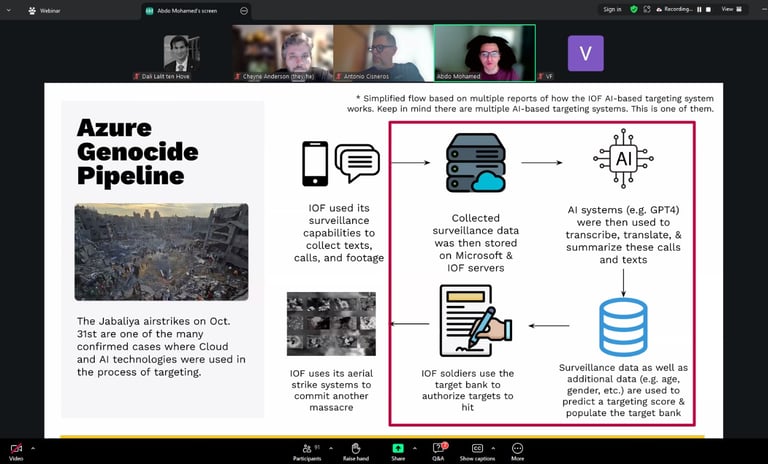Click the blue database icon on the slide
The image size is (768, 464).
(623, 327)
